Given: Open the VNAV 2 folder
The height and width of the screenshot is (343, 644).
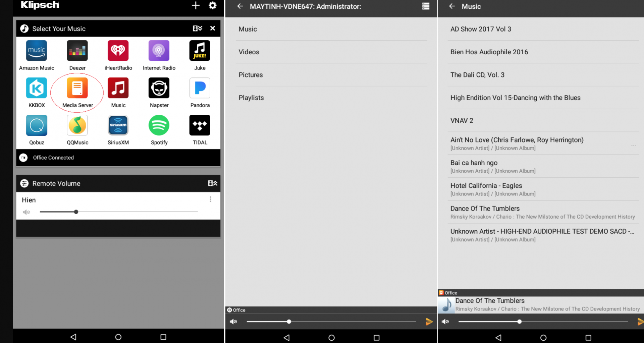Looking at the screenshot, I should 543,120.
